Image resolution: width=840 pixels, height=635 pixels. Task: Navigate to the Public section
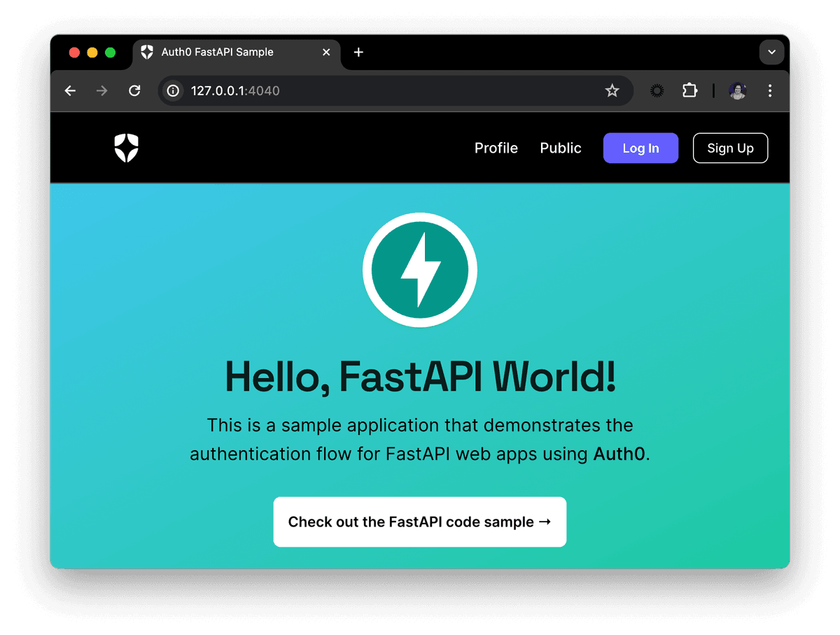[x=560, y=148]
